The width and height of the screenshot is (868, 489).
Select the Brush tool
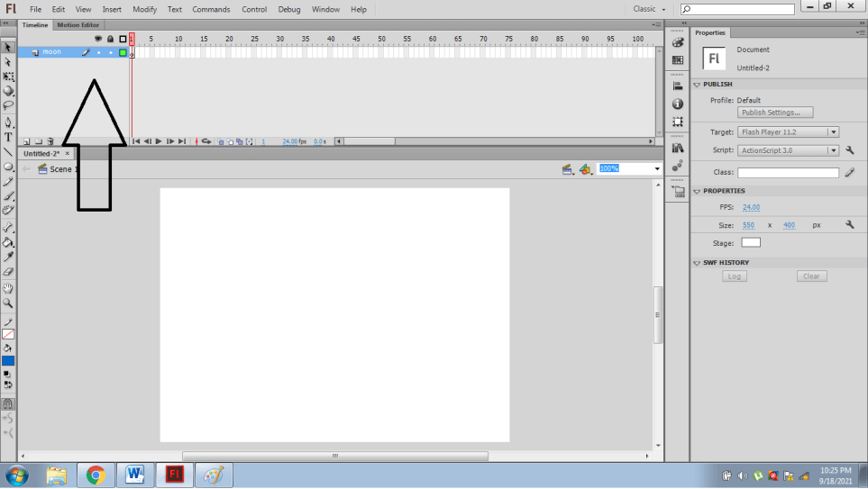(x=8, y=195)
